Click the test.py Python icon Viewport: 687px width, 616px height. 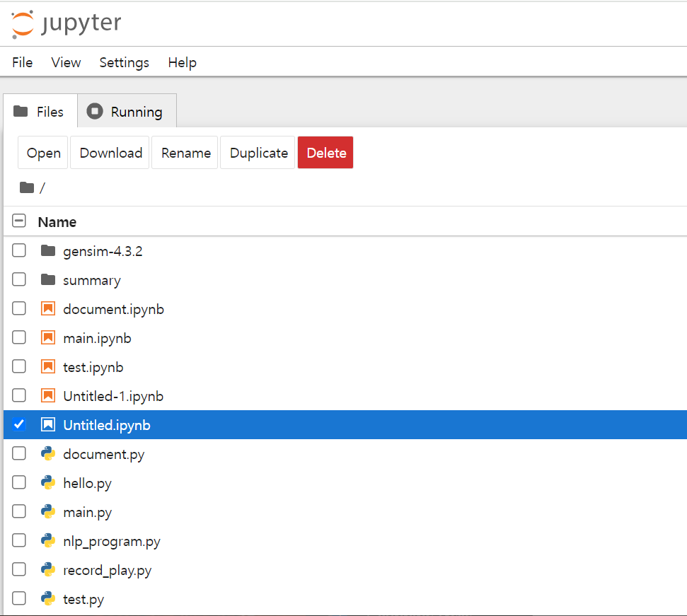coord(47,598)
